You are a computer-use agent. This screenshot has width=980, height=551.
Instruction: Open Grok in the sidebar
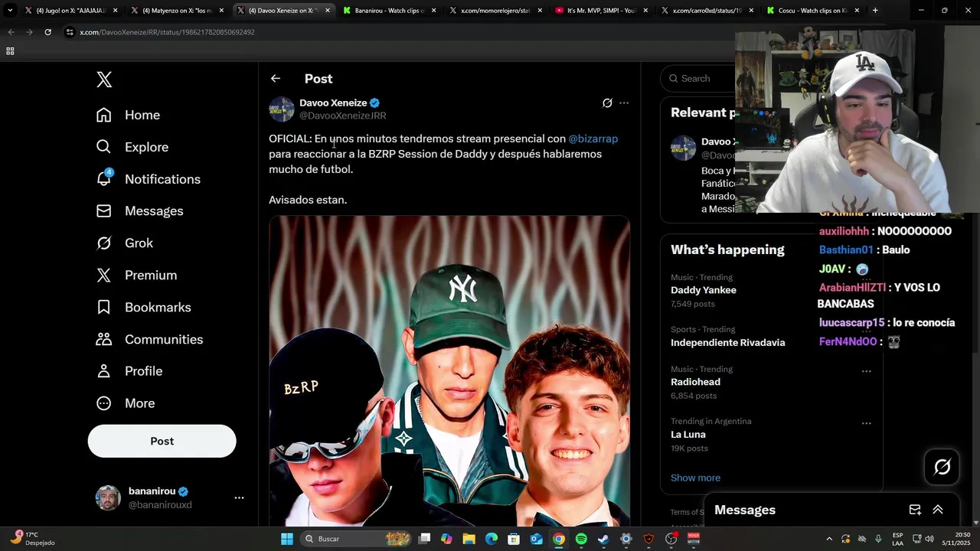pos(124,243)
